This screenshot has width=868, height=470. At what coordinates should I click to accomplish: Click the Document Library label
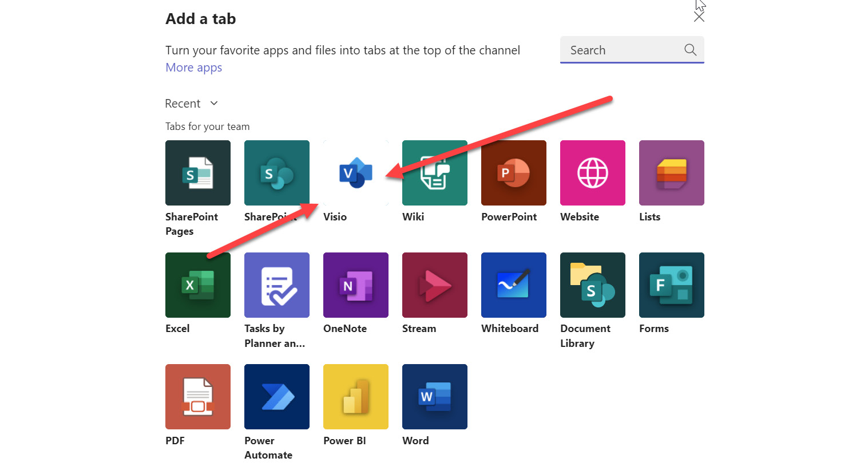point(585,336)
